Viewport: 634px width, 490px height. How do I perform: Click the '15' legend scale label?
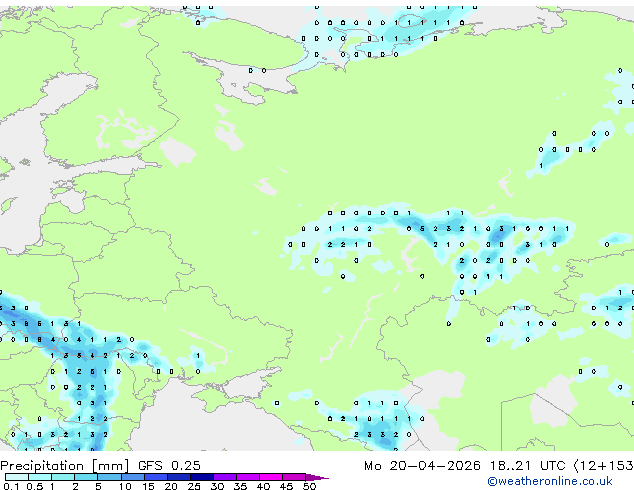tap(148, 486)
